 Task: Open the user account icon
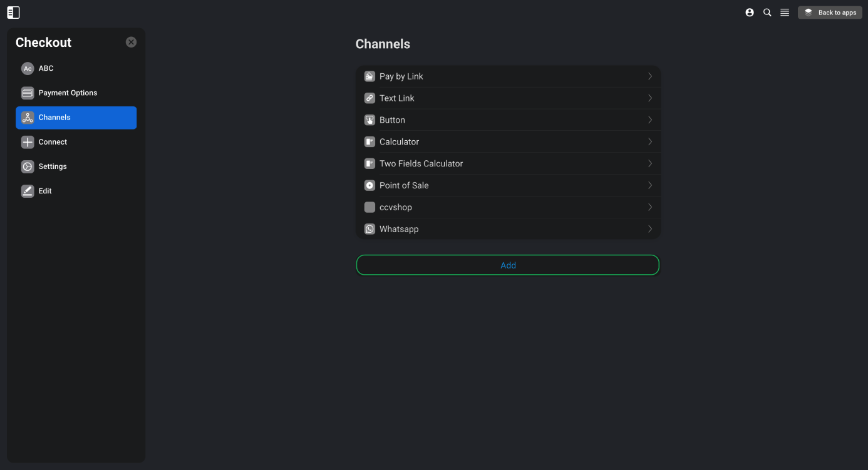click(x=750, y=13)
